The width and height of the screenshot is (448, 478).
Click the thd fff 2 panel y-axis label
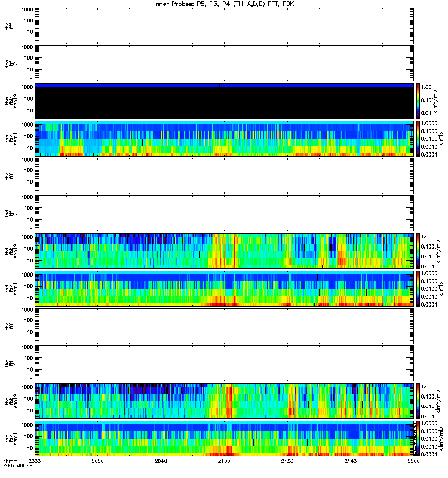(x=11, y=213)
